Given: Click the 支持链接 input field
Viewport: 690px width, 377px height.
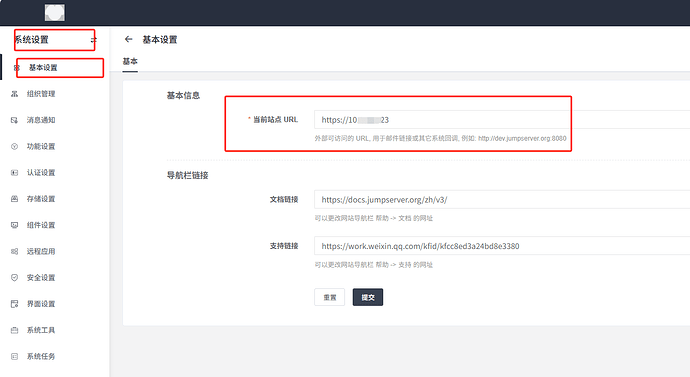Looking at the screenshot, I should point(502,246).
